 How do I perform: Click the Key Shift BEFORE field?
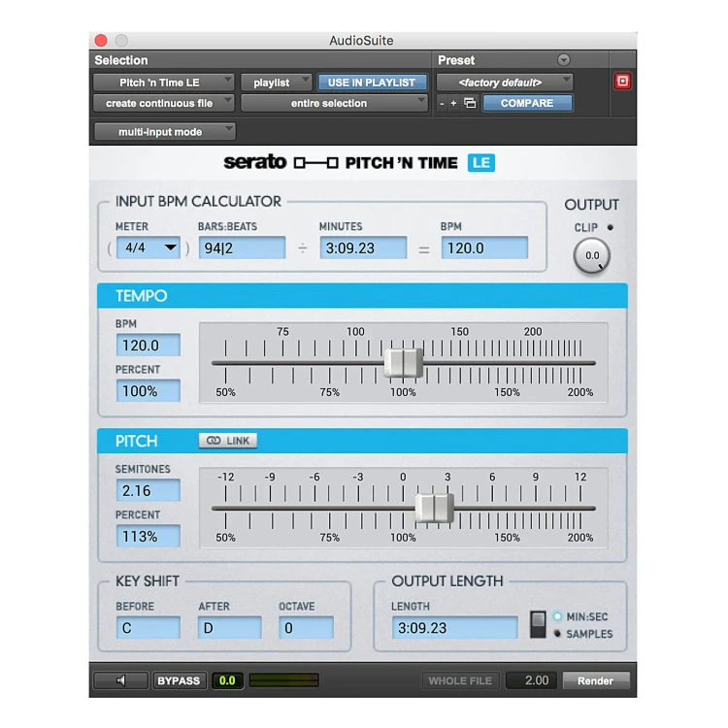(x=149, y=628)
